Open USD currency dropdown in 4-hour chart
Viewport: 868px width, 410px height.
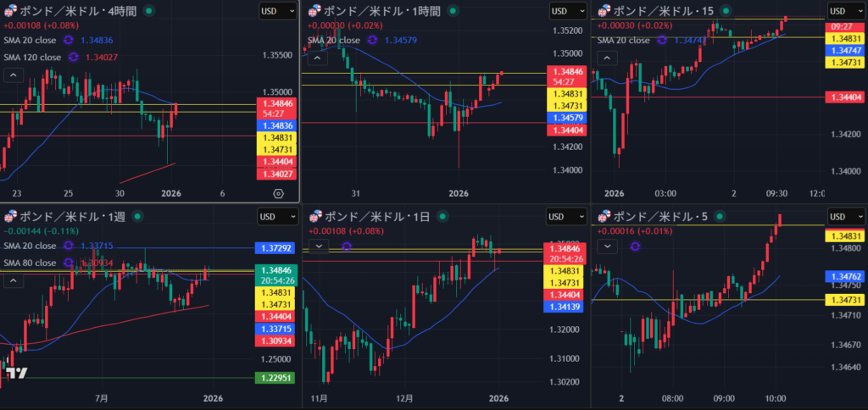(x=277, y=11)
